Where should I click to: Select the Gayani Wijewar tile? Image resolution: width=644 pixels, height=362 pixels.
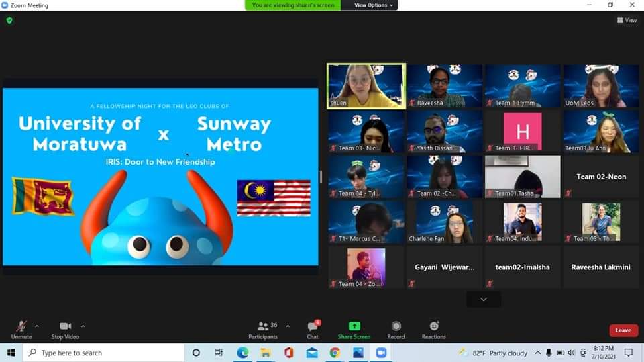pyautogui.click(x=444, y=267)
